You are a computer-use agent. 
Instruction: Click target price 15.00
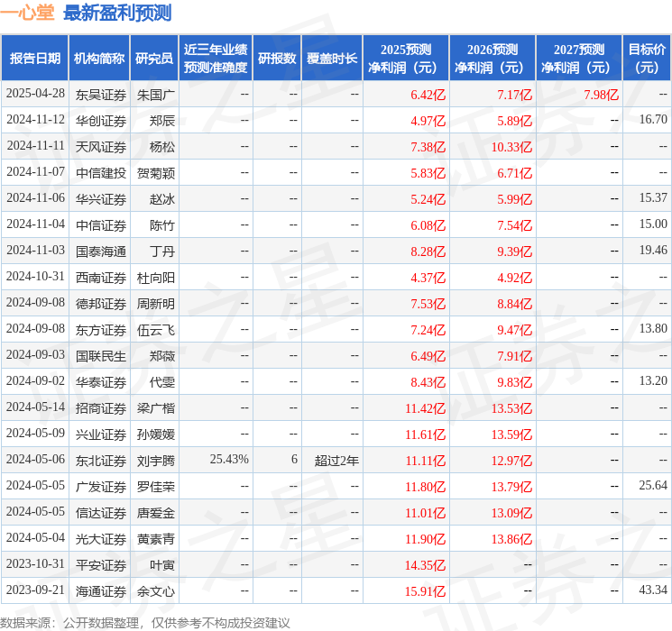(x=653, y=224)
